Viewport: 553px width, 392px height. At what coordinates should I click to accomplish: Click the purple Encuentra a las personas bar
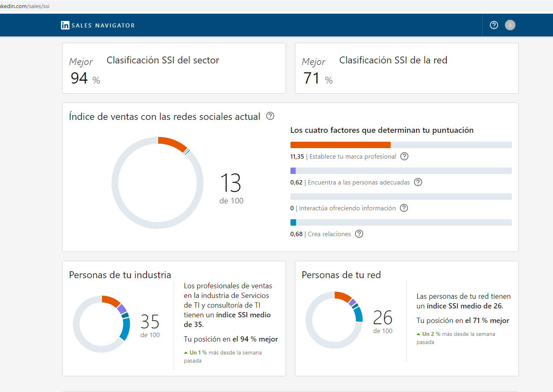point(401,171)
